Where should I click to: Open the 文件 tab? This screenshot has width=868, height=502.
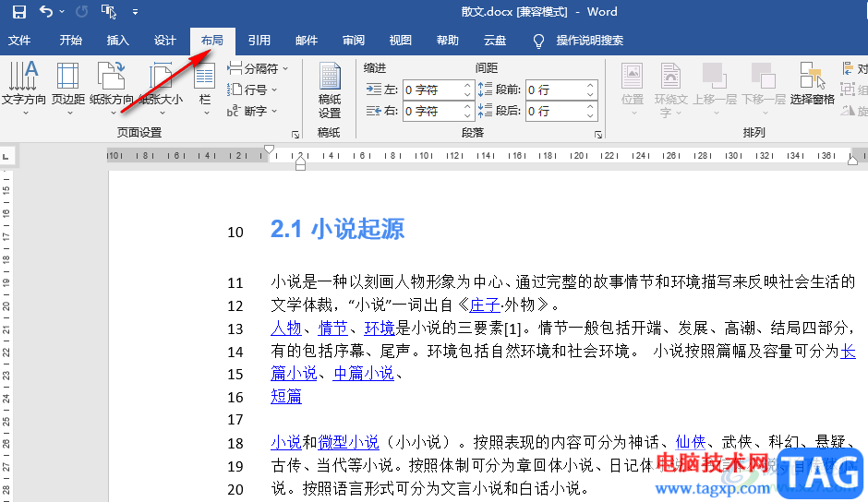pos(19,41)
